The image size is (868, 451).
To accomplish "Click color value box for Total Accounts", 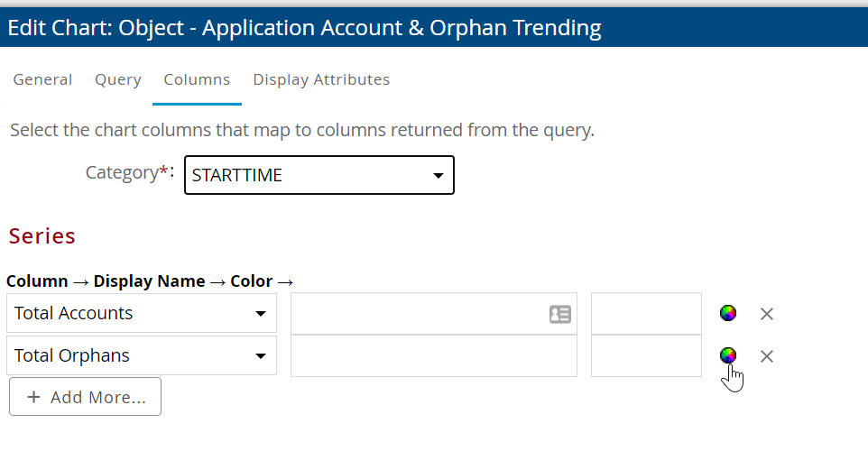I will (646, 314).
